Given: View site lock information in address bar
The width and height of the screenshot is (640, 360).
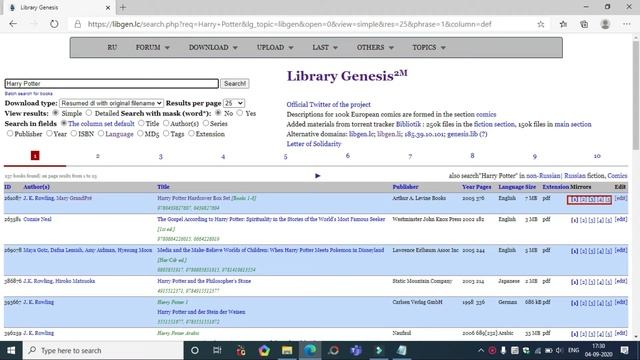Looking at the screenshot, I should (78, 24).
